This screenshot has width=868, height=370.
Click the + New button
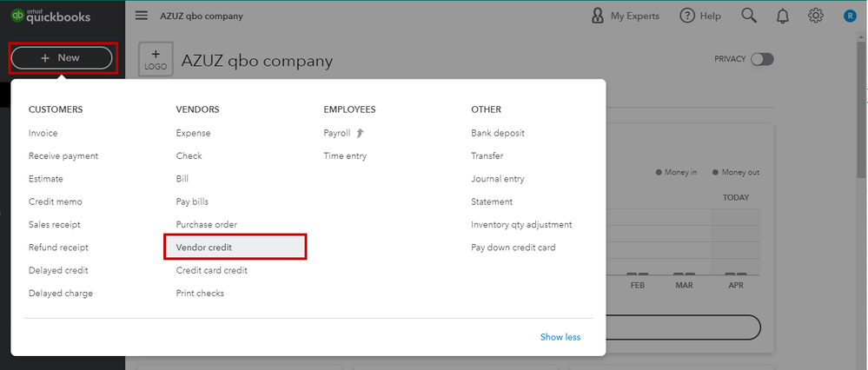[62, 57]
